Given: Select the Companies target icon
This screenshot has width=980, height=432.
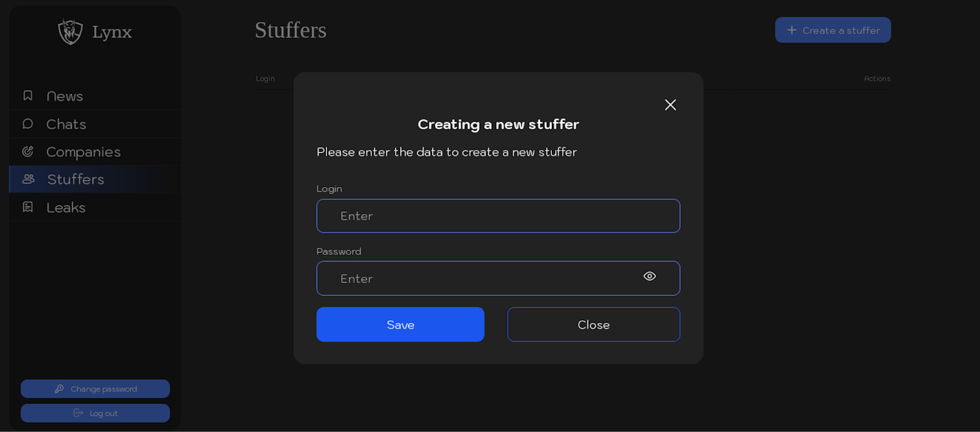Looking at the screenshot, I should tap(27, 151).
